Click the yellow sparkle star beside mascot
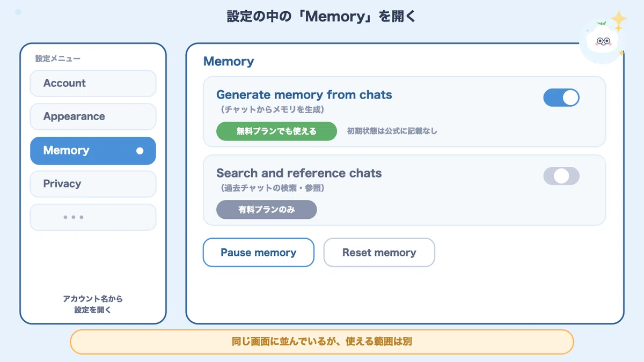This screenshot has height=362, width=644. [619, 20]
